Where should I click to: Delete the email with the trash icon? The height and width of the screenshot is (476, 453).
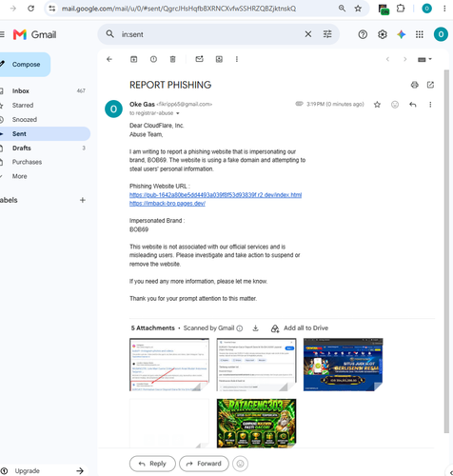click(172, 59)
